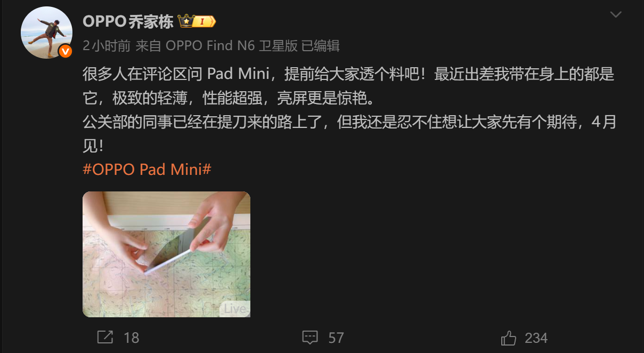Open the post options chevron menu
644x353 pixels.
tap(616, 15)
